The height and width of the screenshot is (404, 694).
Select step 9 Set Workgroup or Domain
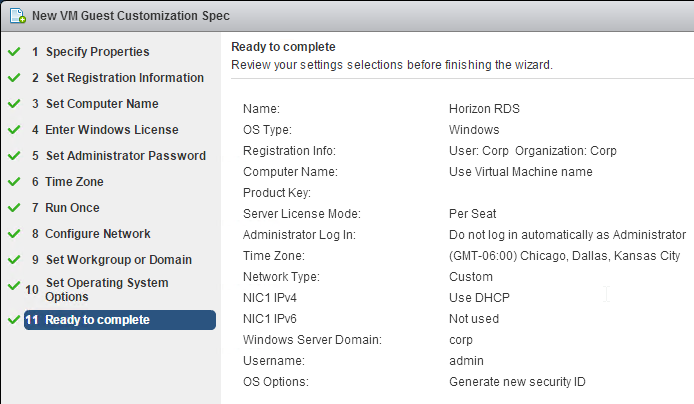click(112, 260)
